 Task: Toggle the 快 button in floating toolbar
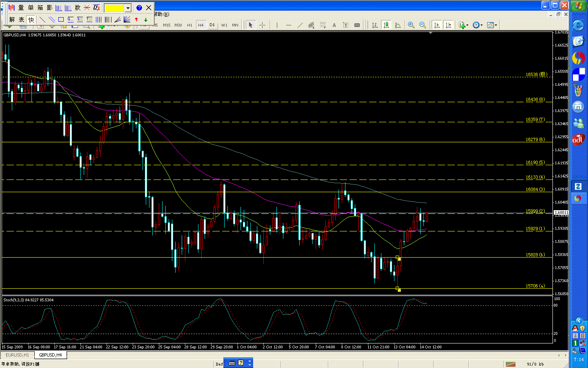pyautogui.click(x=31, y=19)
